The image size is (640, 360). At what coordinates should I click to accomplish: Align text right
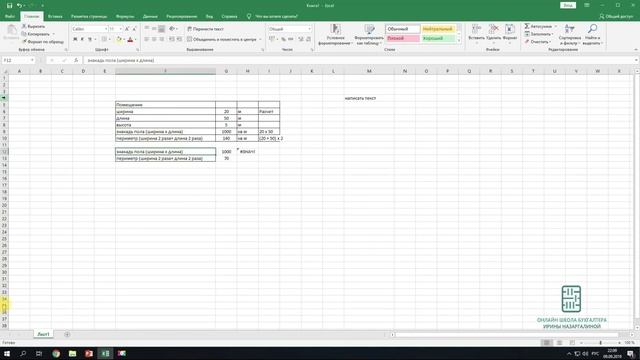(162, 39)
